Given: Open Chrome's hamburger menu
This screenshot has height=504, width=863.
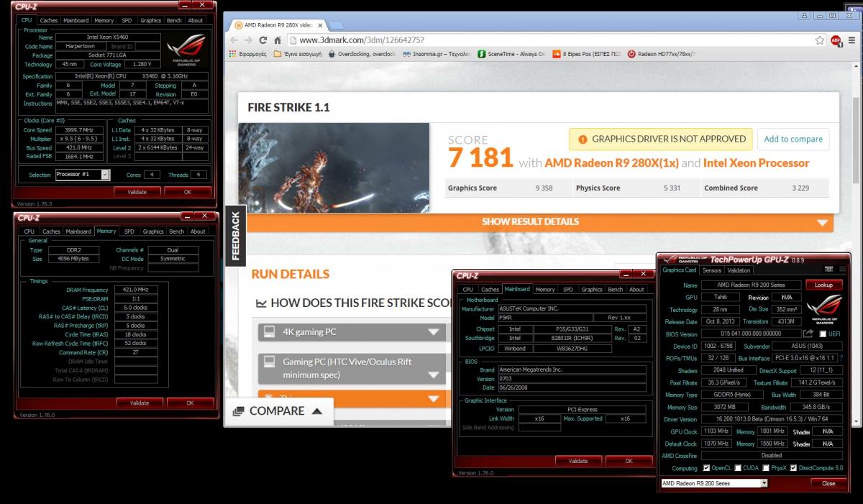Looking at the screenshot, I should 851,40.
